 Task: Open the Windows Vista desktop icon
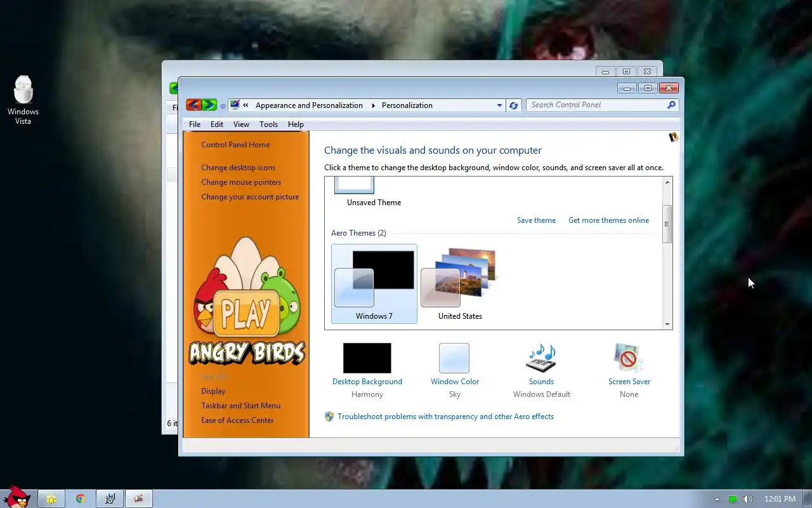23,100
